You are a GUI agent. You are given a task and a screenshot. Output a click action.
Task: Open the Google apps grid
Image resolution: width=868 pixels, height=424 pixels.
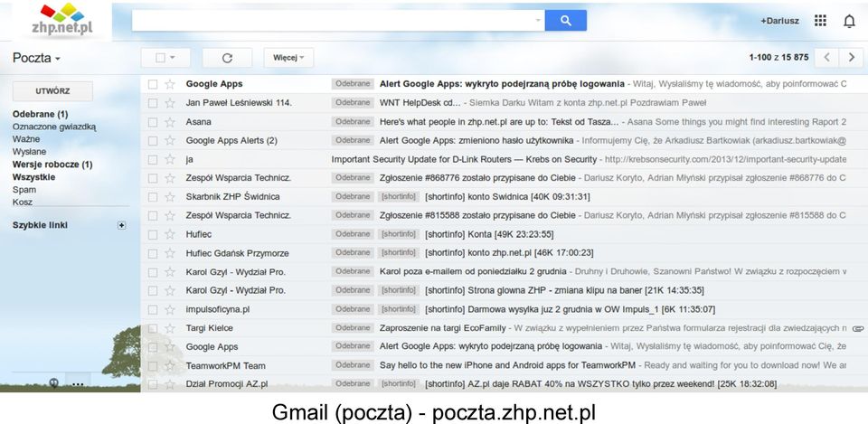pyautogui.click(x=820, y=21)
